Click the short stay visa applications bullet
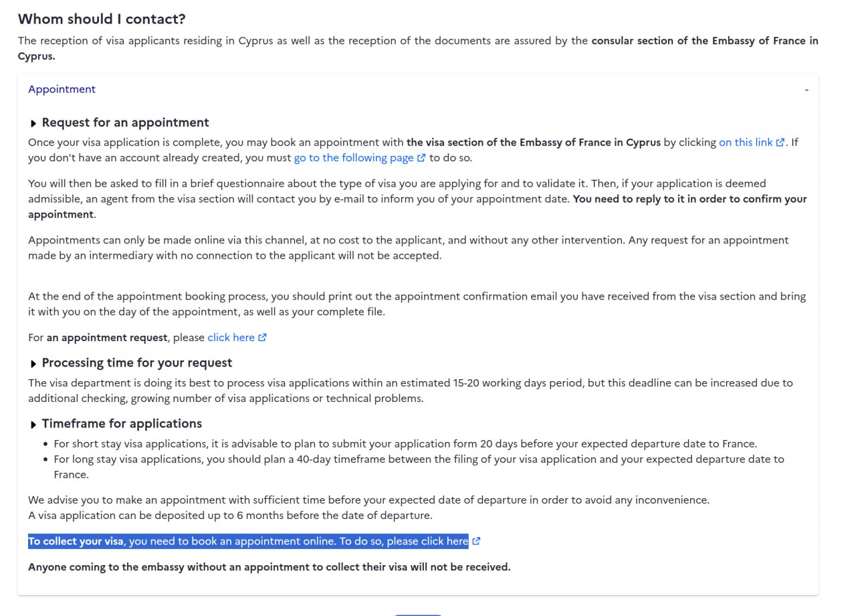 click(x=405, y=444)
